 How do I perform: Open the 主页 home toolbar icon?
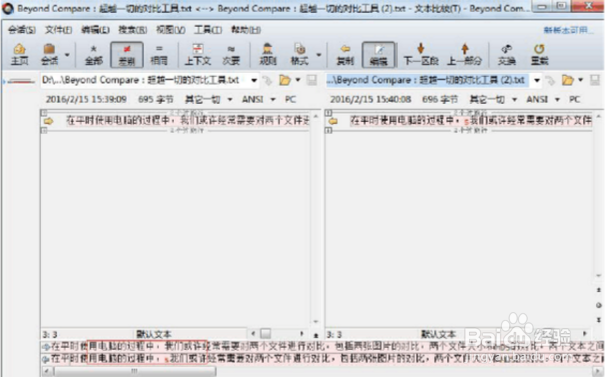coord(19,54)
